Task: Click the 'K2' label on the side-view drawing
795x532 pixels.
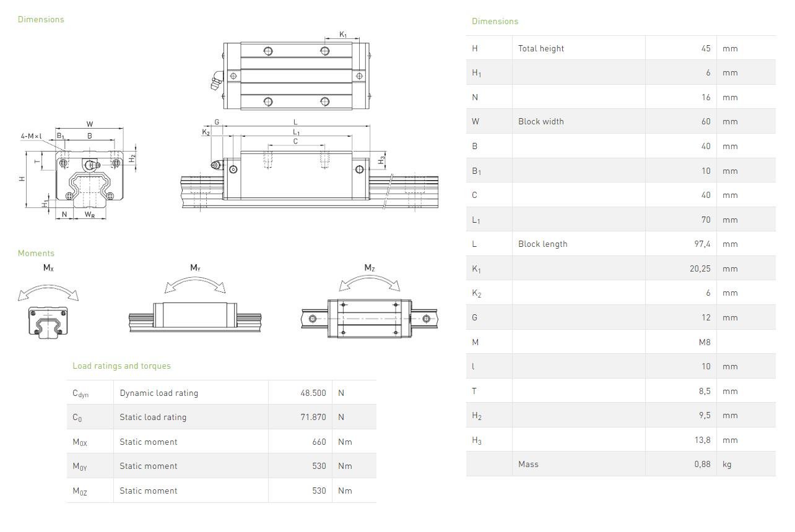Action: click(206, 132)
